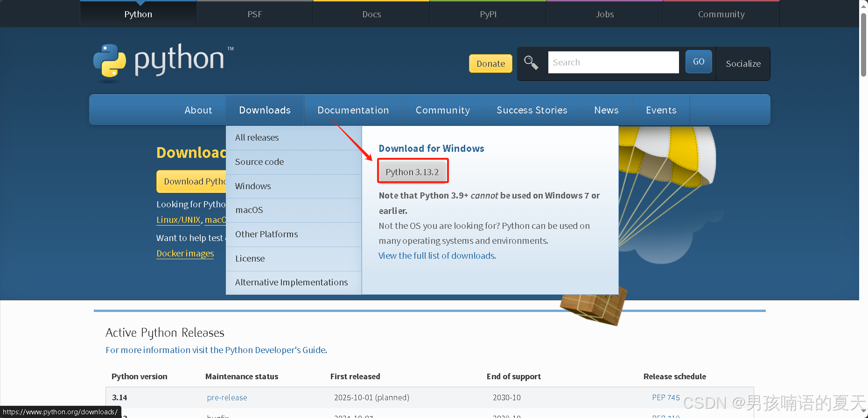The image size is (868, 418).
Task: Open the Downloads navigation menu
Action: 265,110
